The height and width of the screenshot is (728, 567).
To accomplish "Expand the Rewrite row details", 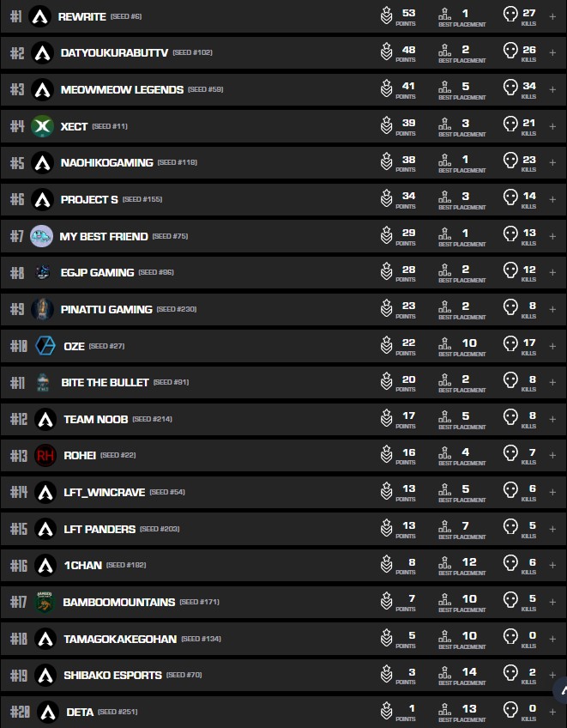I will (552, 16).
